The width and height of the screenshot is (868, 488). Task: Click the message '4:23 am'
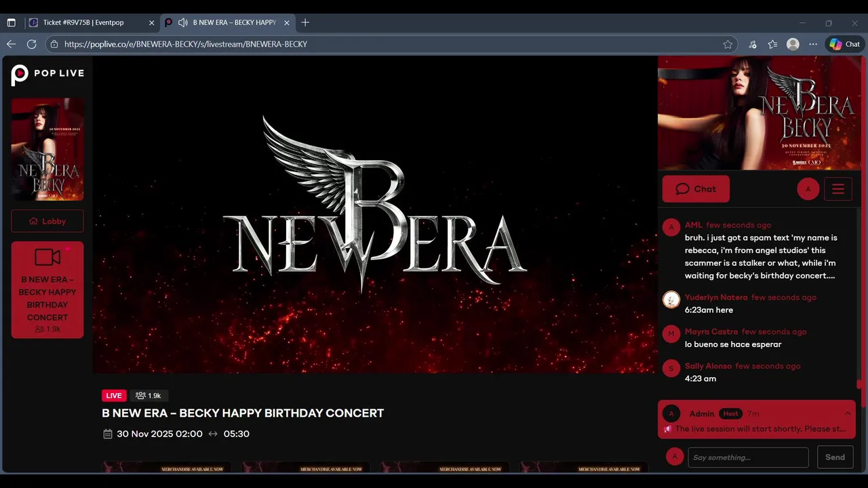pyautogui.click(x=701, y=379)
